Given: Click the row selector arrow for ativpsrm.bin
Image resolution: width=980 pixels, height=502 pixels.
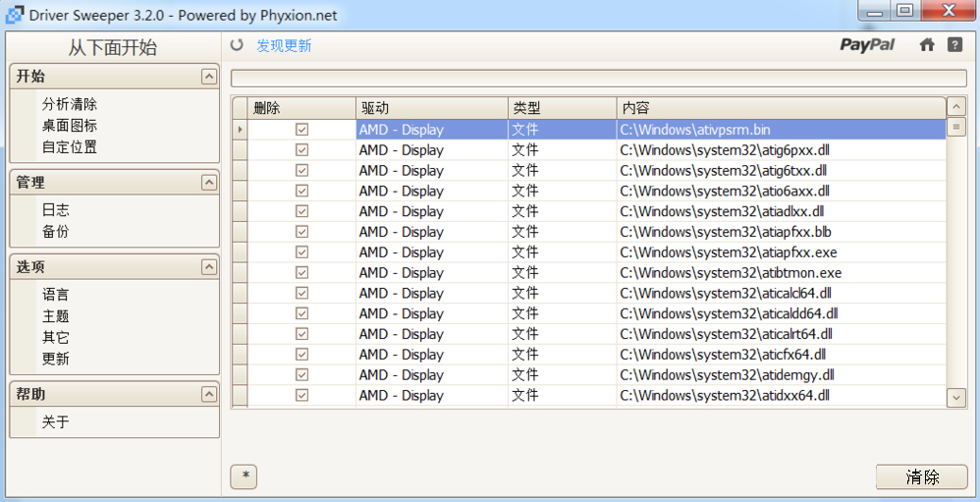Looking at the screenshot, I should (240, 130).
